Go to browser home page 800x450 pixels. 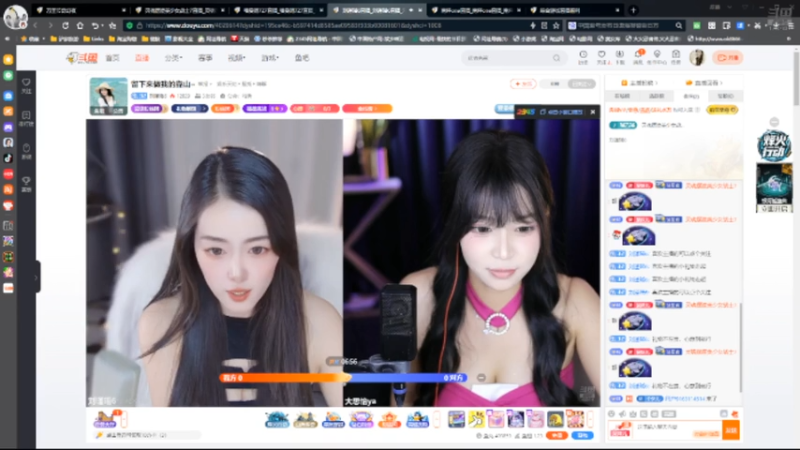tap(80, 26)
